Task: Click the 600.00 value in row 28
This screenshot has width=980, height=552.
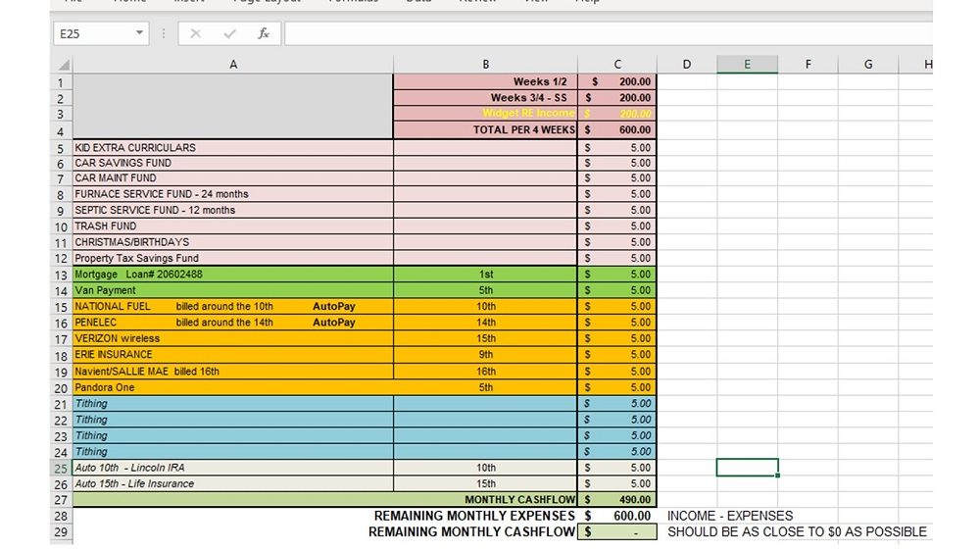Action: 617,517
